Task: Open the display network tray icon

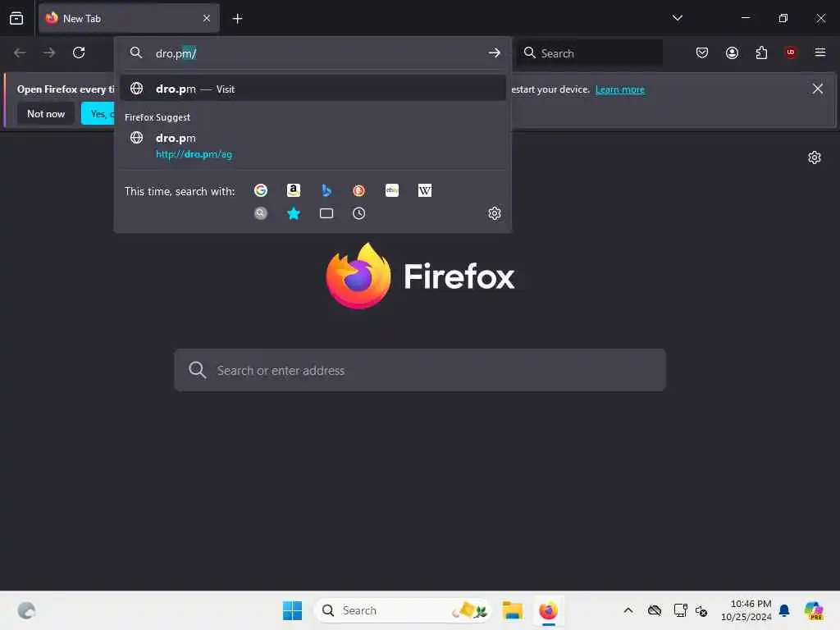Action: coord(680,610)
